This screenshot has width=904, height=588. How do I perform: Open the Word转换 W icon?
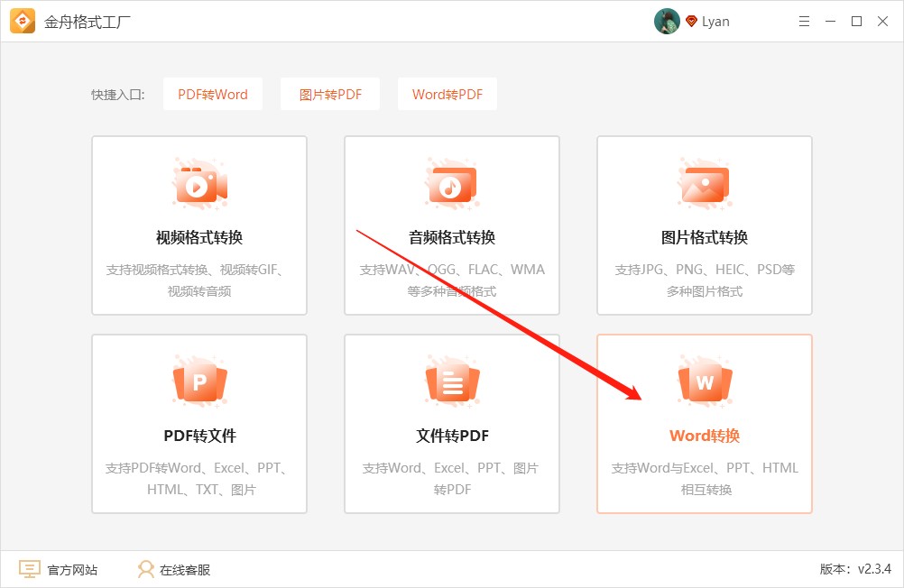click(704, 381)
